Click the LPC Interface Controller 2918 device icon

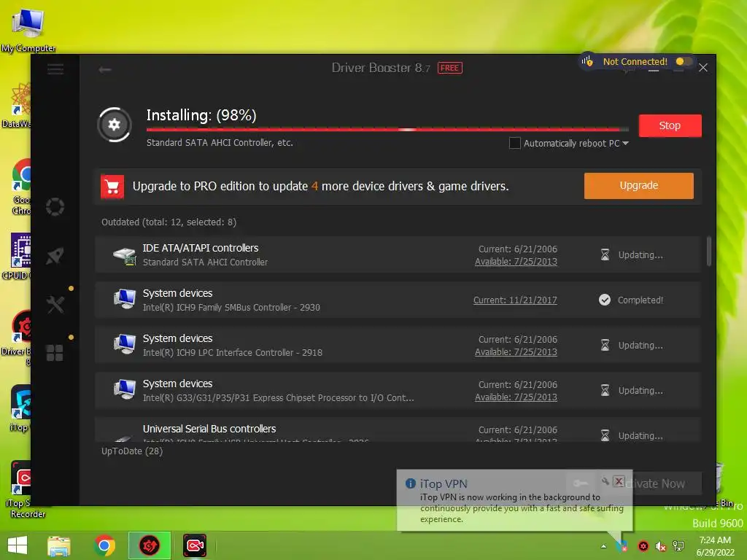pos(124,345)
